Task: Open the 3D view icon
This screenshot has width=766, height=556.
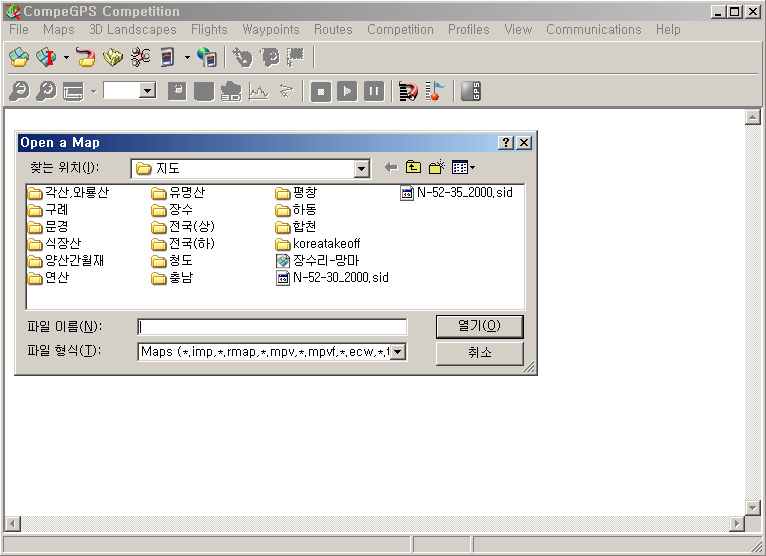Action: point(231,91)
